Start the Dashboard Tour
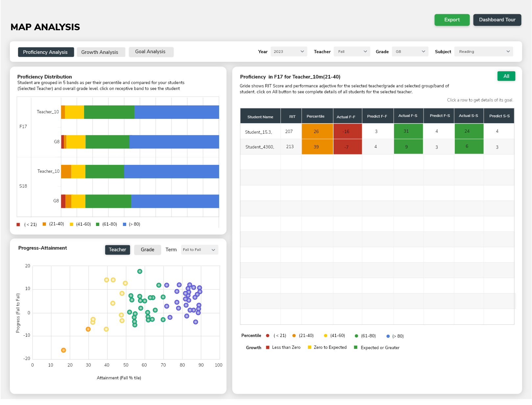The image size is (532, 405). [x=497, y=20]
